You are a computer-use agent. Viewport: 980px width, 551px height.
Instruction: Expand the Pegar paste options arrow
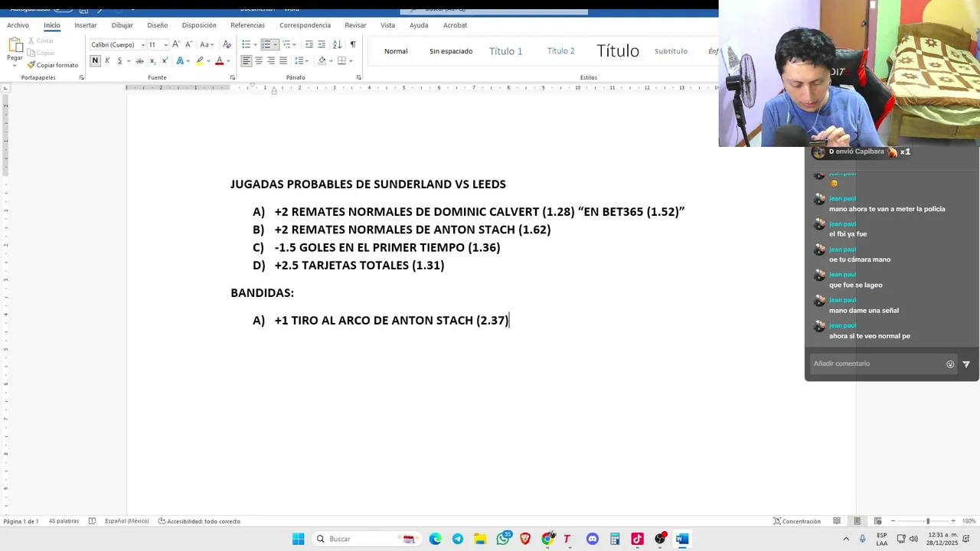point(15,66)
